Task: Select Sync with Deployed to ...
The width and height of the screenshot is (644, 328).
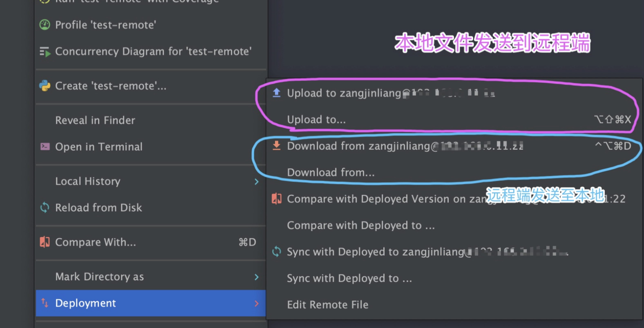Action: tap(349, 278)
